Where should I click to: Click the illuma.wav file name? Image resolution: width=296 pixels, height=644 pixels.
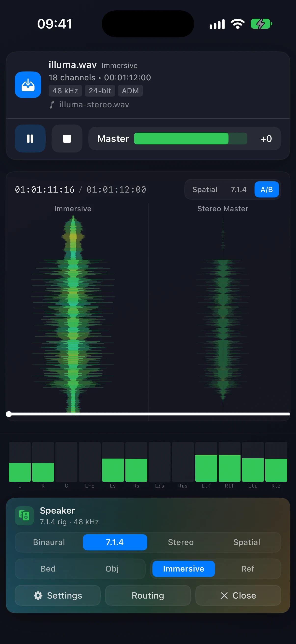pos(73,65)
